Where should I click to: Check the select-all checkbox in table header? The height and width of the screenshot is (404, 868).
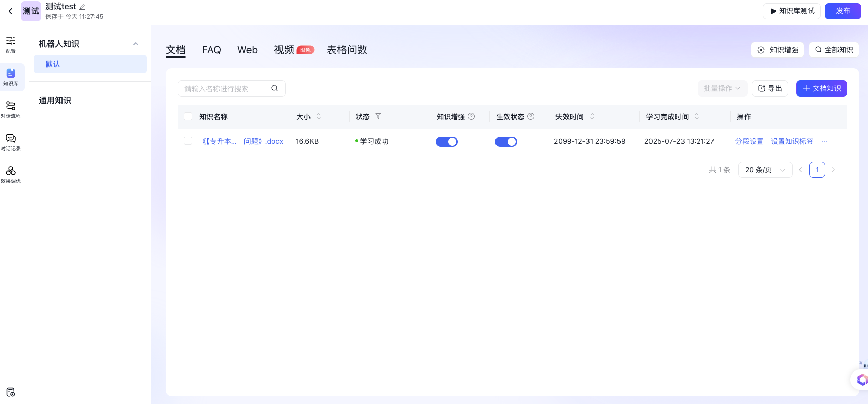click(x=188, y=116)
